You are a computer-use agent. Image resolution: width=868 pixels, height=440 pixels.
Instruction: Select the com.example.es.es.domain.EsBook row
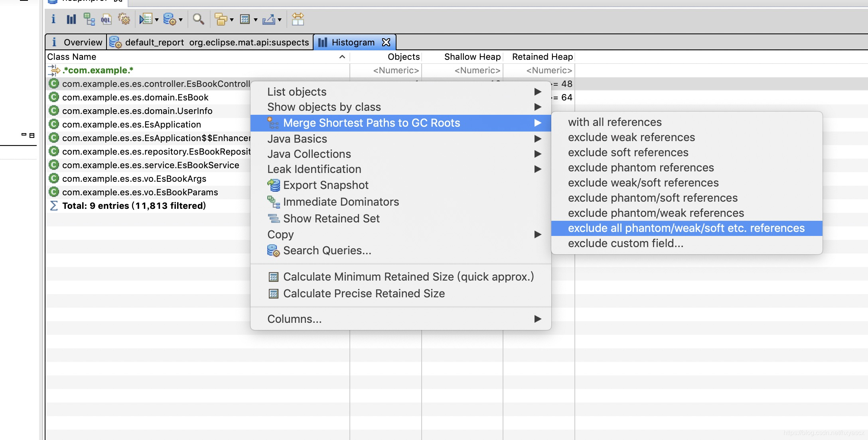pyautogui.click(x=148, y=97)
